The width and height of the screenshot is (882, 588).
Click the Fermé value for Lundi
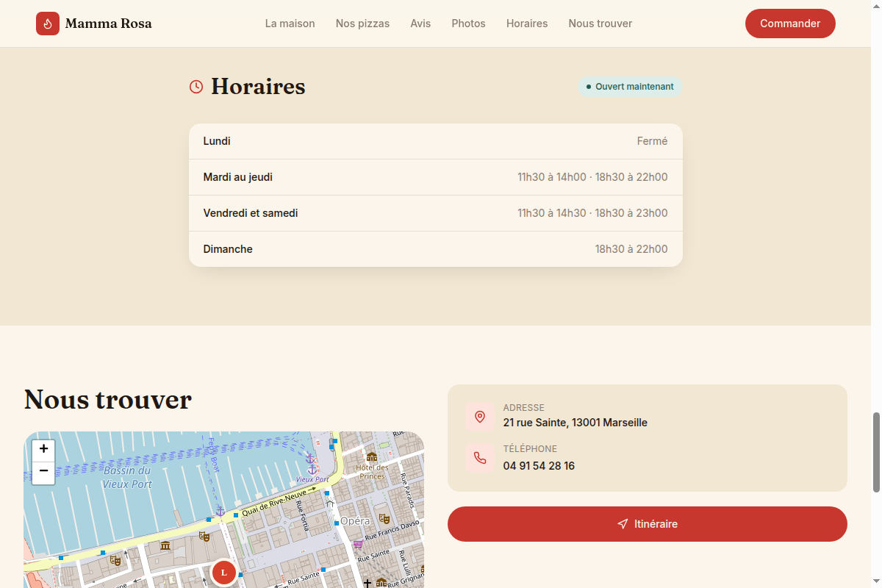653,141
